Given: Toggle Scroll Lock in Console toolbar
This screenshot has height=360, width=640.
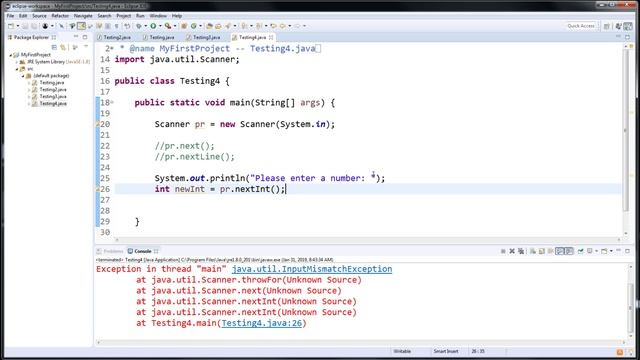Looking at the screenshot, I should [542, 251].
